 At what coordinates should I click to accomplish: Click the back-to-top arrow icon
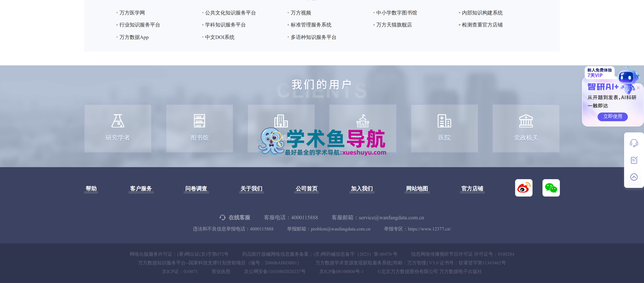(x=634, y=177)
